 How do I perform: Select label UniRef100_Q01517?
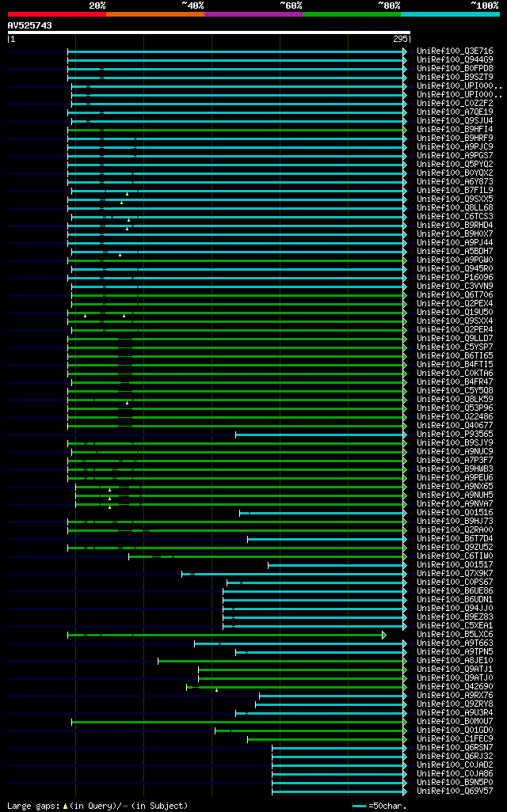tap(456, 564)
